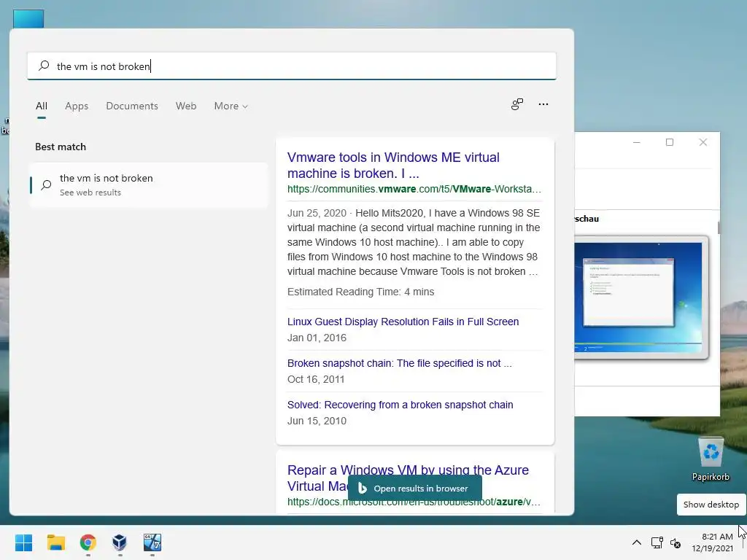The image size is (747, 560).
Task: Select the All search tab
Action: [42, 106]
